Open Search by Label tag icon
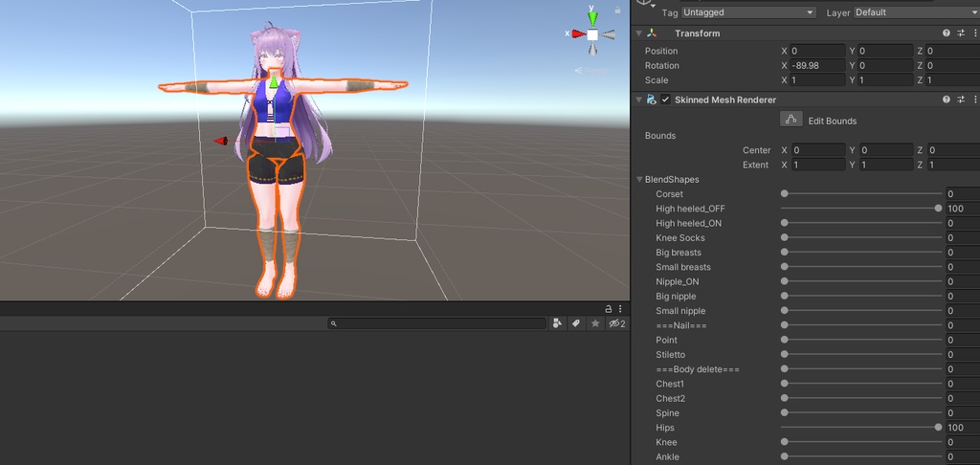 pyautogui.click(x=575, y=323)
